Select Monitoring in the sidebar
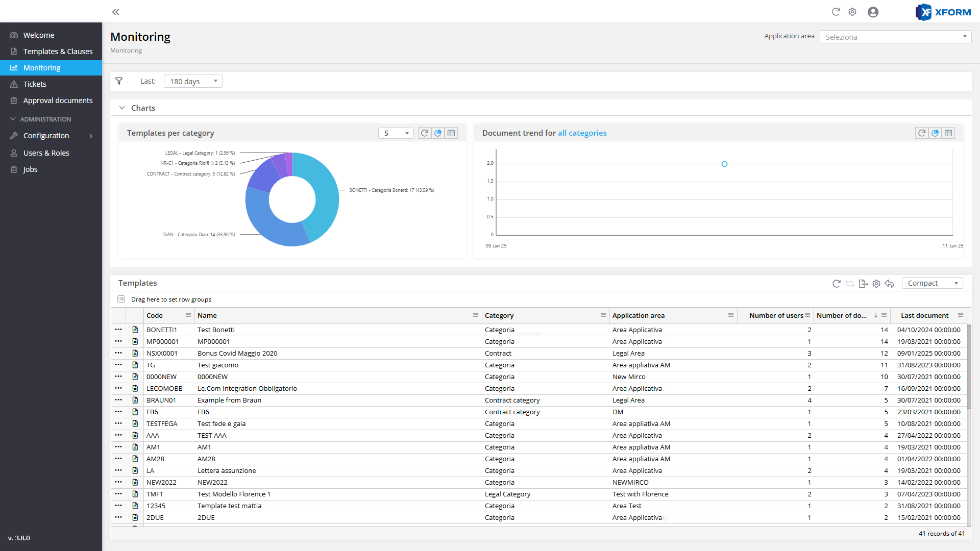This screenshot has height=551, width=980. (x=51, y=67)
